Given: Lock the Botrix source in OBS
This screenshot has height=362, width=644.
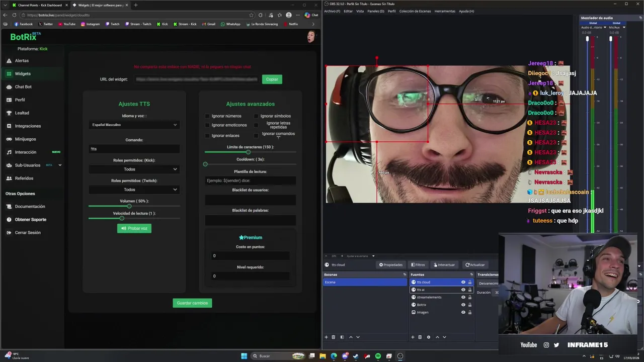Looking at the screenshot, I should point(470,305).
